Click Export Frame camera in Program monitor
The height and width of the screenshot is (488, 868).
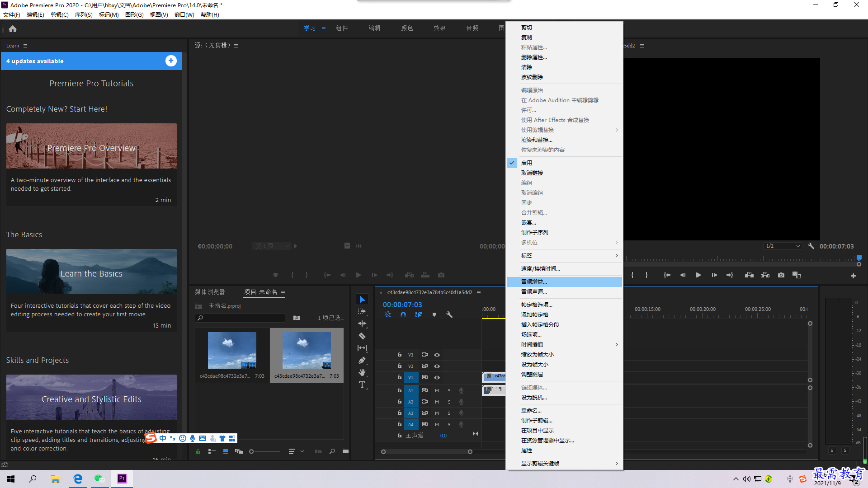[x=781, y=275]
